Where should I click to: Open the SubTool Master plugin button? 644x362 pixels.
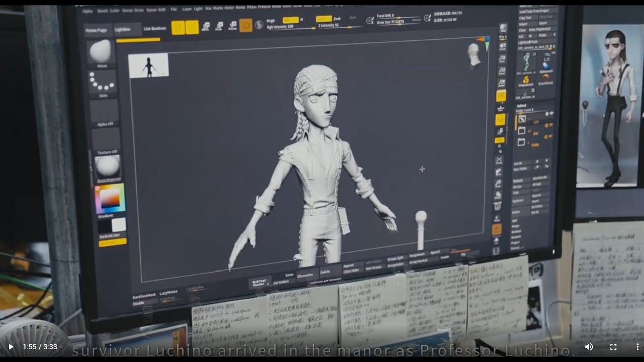pyautogui.click(x=260, y=283)
